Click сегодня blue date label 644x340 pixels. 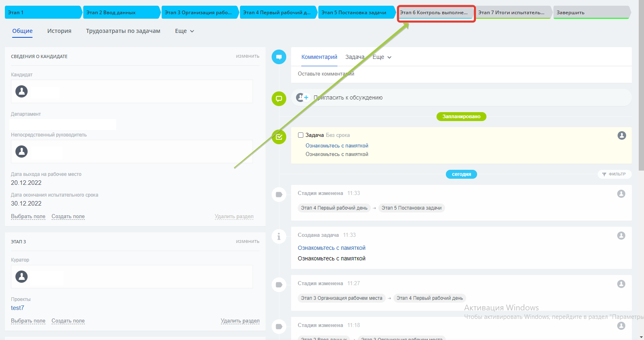click(461, 174)
